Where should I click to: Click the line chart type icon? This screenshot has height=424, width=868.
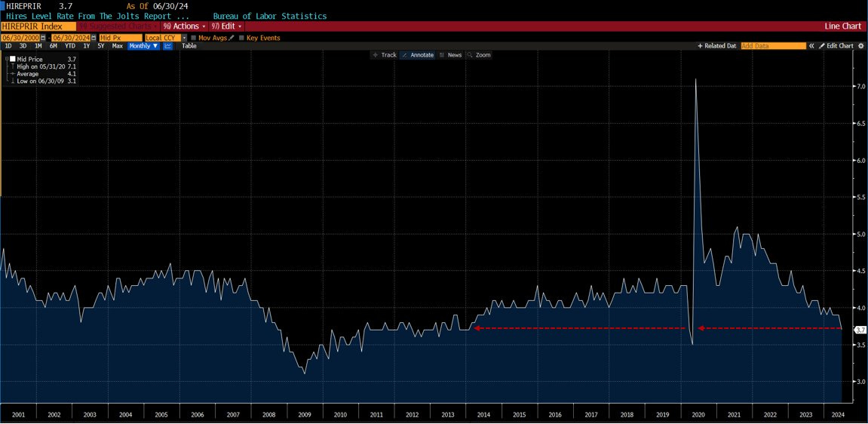167,46
